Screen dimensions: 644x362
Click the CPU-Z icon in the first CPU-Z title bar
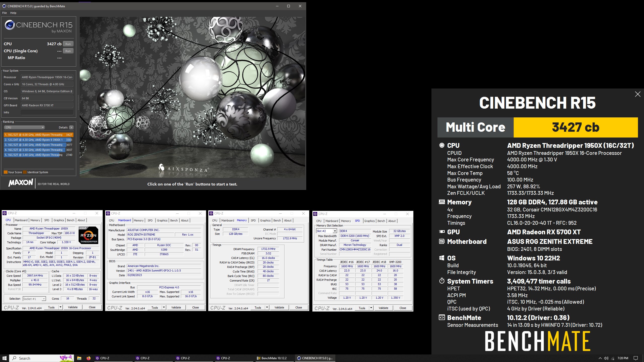(5, 213)
